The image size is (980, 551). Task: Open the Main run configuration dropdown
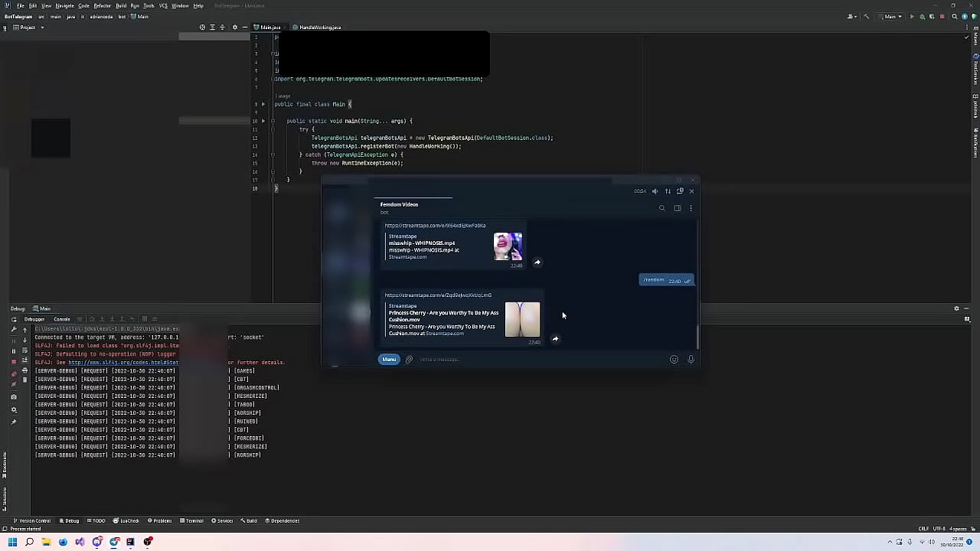890,16
